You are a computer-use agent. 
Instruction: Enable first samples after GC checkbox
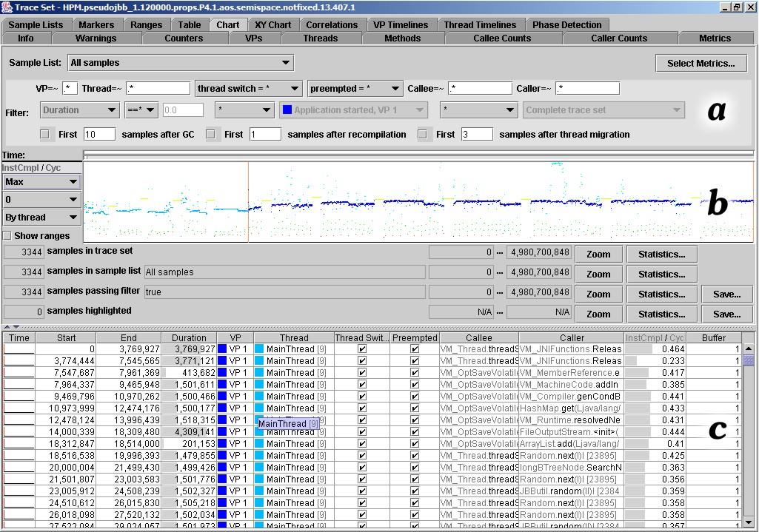coord(45,135)
